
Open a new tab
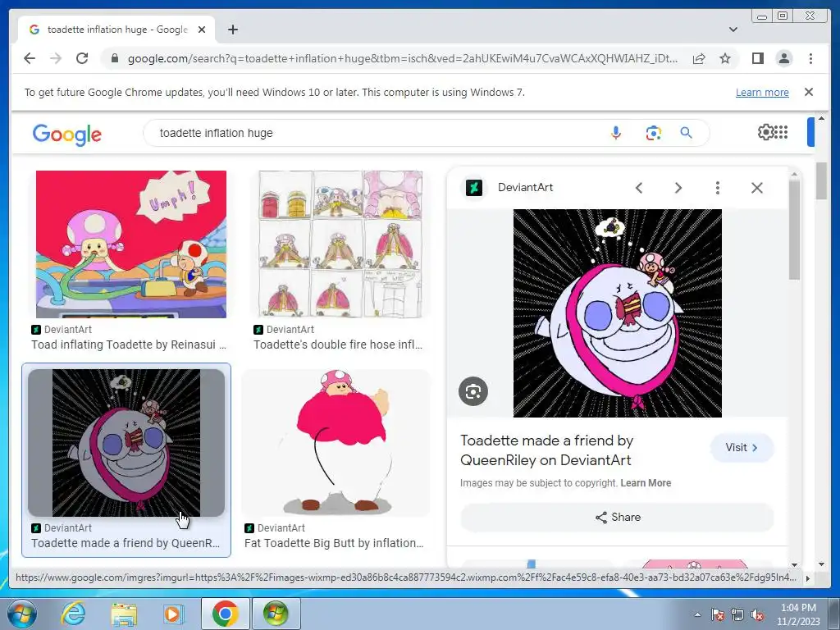(x=232, y=30)
